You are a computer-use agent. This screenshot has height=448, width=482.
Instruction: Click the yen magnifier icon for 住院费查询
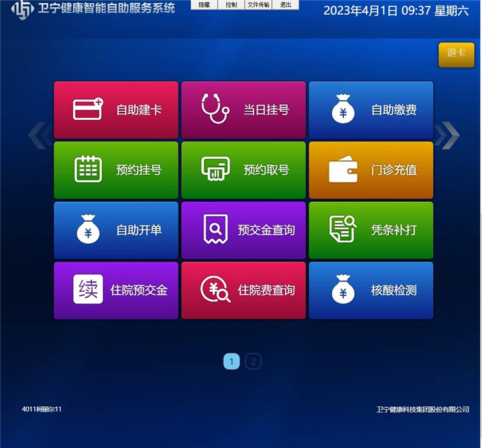(x=215, y=289)
